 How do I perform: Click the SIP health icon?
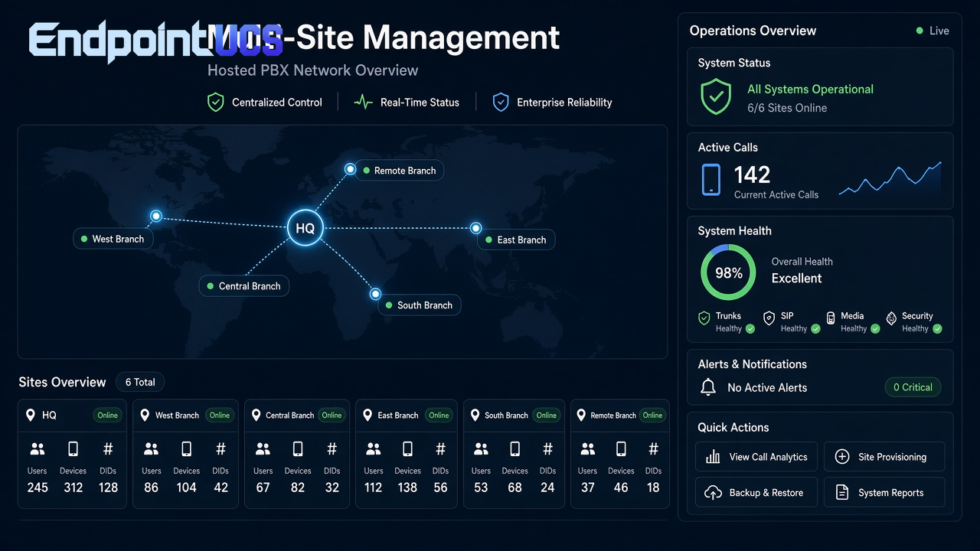tap(769, 318)
